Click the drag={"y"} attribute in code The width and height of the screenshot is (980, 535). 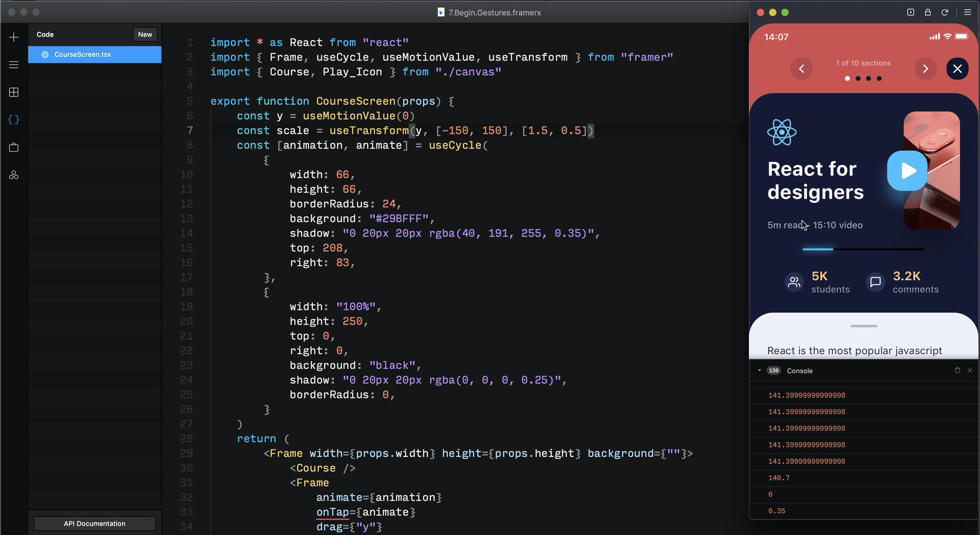(x=349, y=527)
